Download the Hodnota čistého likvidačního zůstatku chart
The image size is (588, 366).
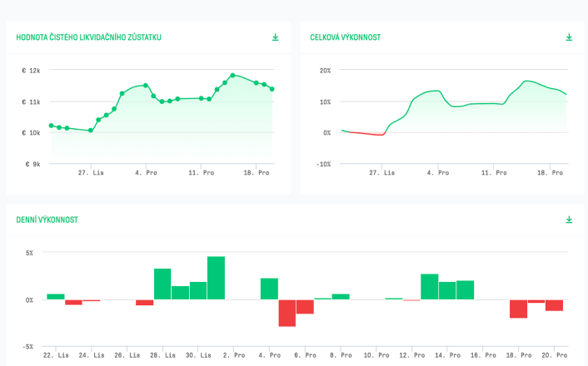(x=275, y=37)
